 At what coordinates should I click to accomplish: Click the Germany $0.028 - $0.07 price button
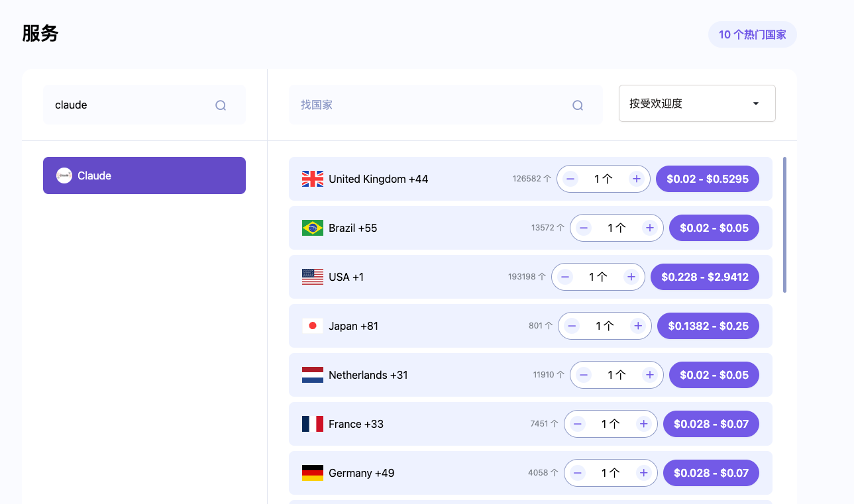tap(710, 473)
